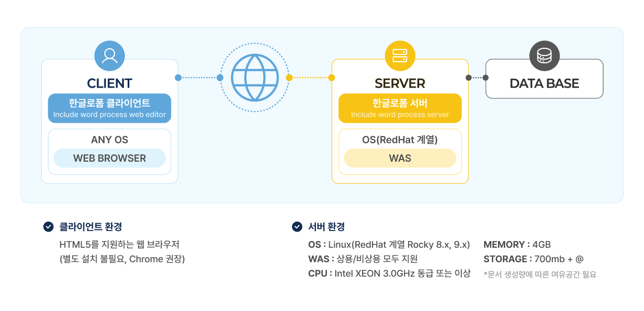
Task: Click the DATA BASE box
Action: click(545, 79)
